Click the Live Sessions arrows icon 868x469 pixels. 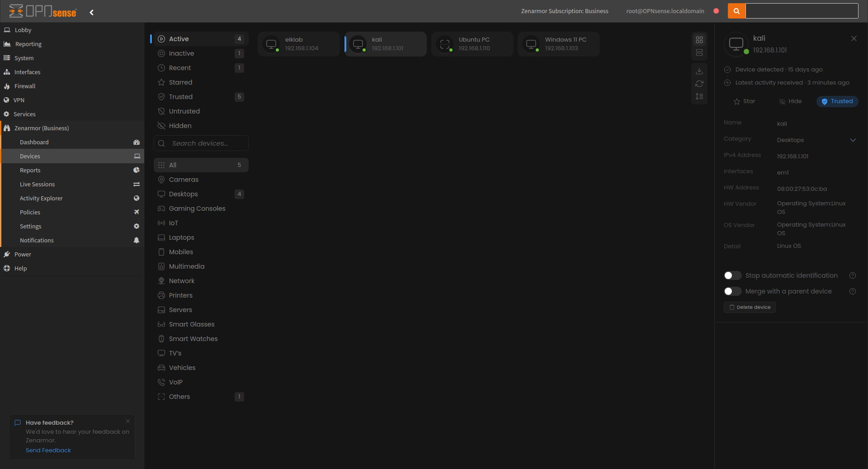click(137, 184)
